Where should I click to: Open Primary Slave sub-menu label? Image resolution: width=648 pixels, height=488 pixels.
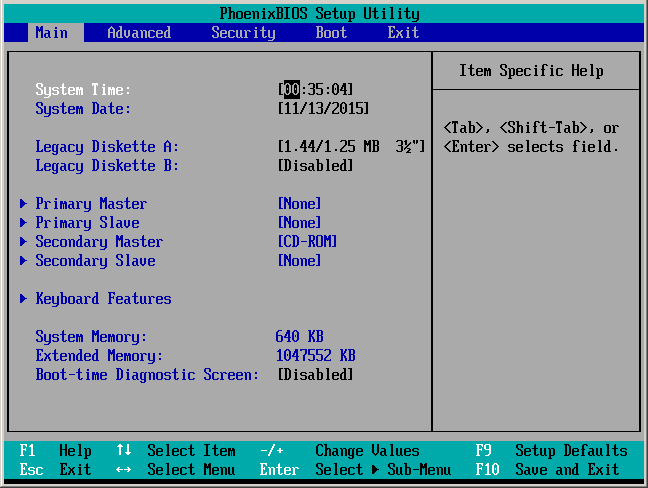pyautogui.click(x=87, y=223)
